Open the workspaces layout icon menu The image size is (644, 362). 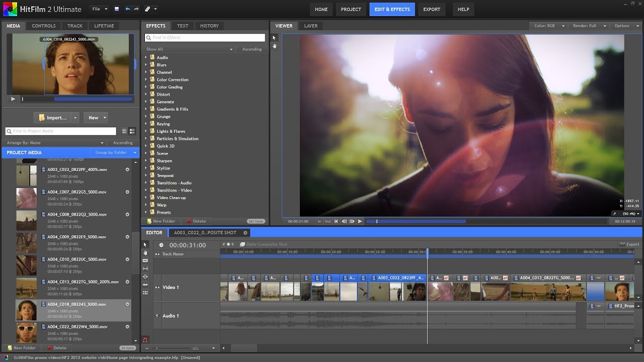click(x=151, y=9)
